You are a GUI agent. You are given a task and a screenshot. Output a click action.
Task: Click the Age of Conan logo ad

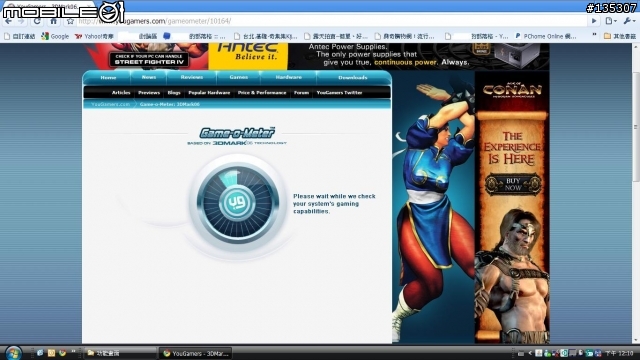click(x=513, y=90)
